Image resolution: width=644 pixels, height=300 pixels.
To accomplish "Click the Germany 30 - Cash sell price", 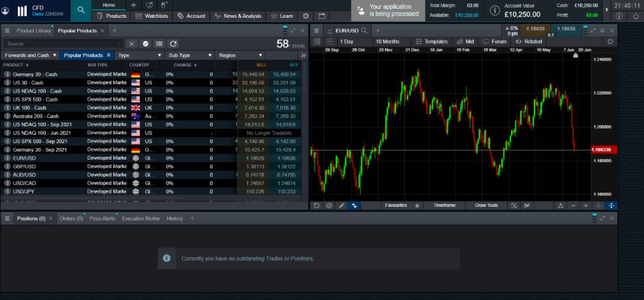I will click(253, 74).
